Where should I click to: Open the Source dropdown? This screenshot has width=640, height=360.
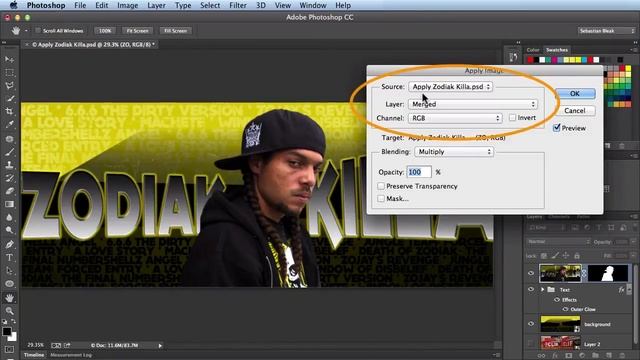tap(451, 87)
